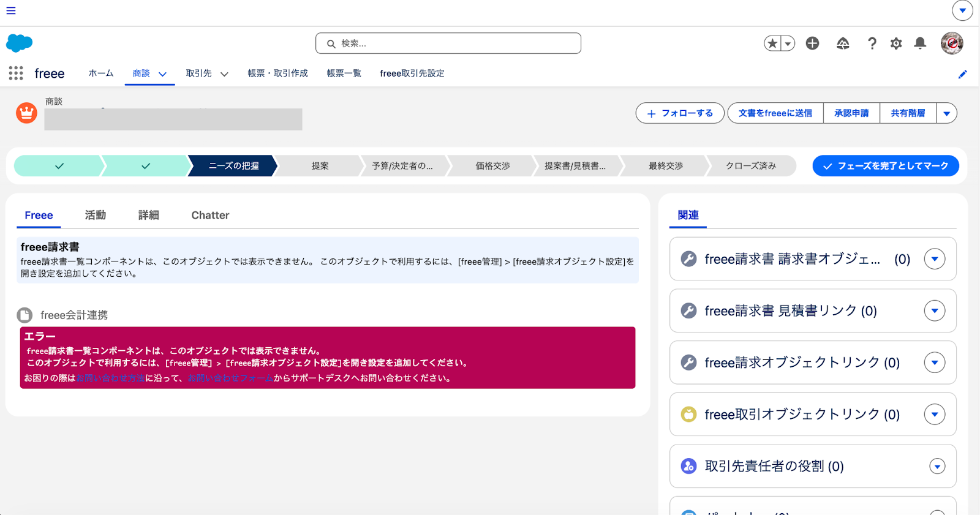The height and width of the screenshot is (515, 980).
Task: Switch to the 詳細 tab
Action: [x=149, y=216]
